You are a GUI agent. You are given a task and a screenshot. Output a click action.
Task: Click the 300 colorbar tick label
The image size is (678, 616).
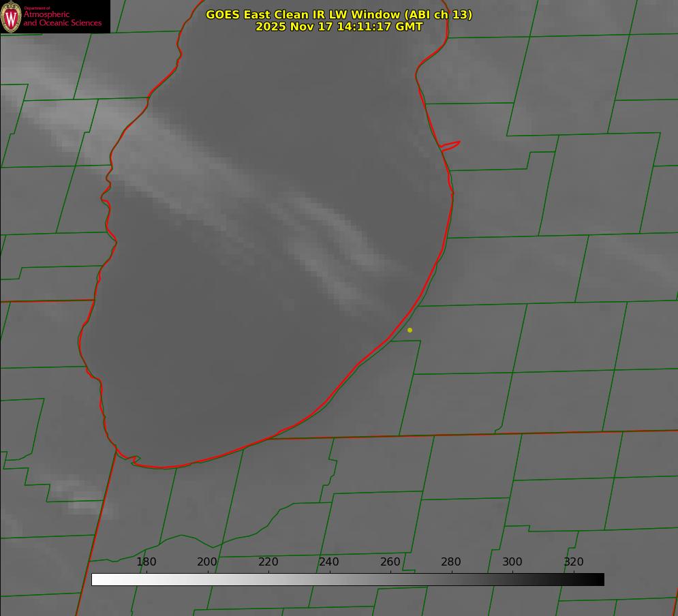[x=512, y=562]
